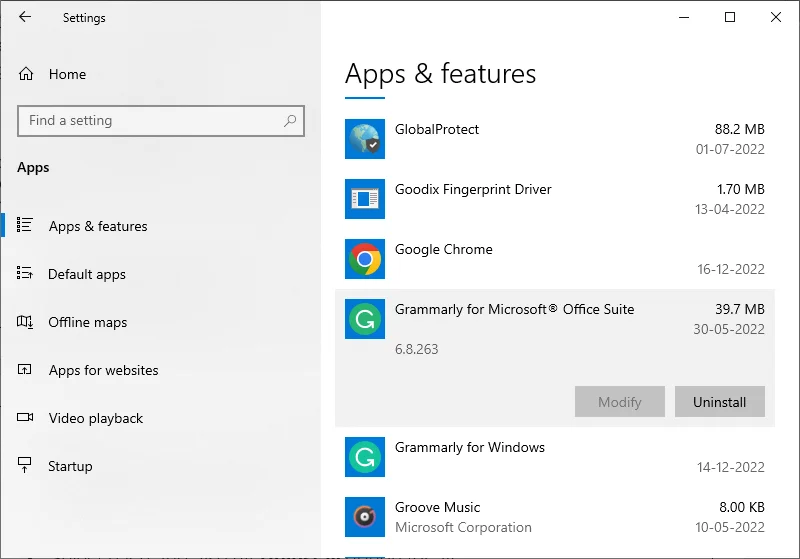This screenshot has width=800, height=559.
Task: Click the Apps section label in sidebar
Action: pos(33,168)
